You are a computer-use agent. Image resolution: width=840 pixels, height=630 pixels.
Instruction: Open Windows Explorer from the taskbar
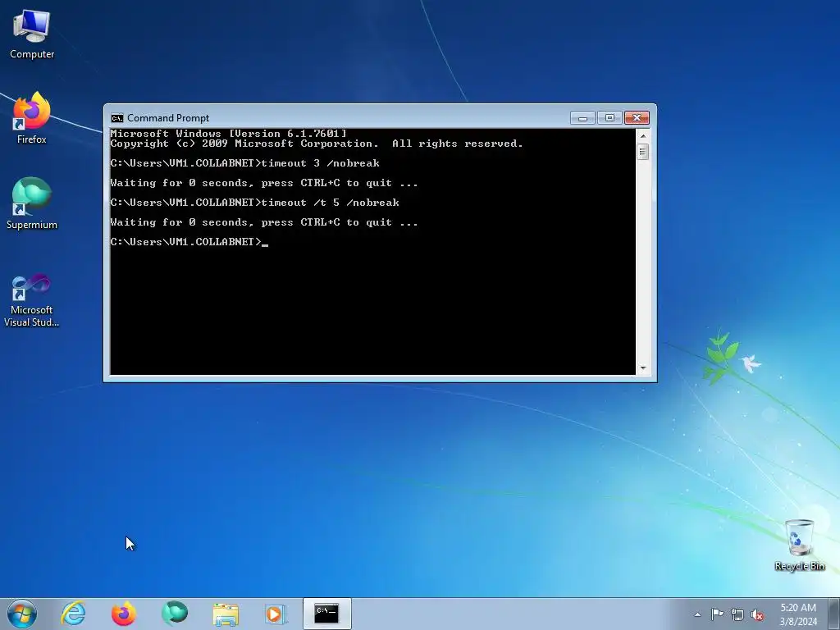[x=226, y=614]
